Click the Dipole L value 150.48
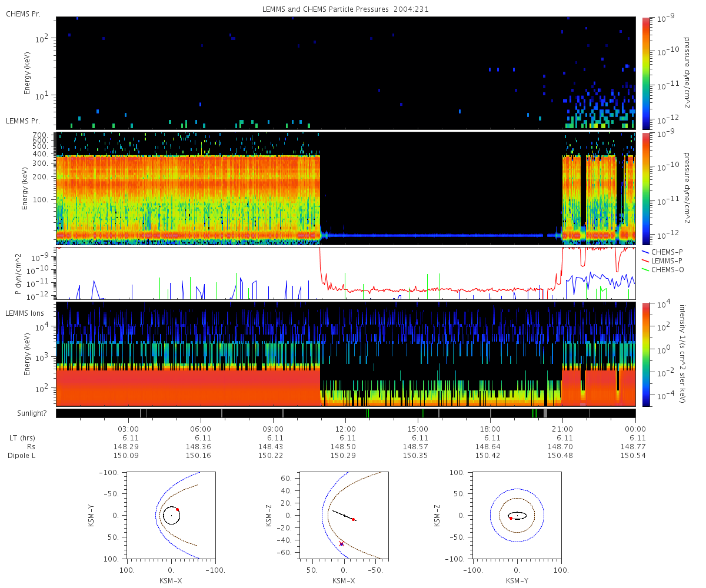 (560, 455)
